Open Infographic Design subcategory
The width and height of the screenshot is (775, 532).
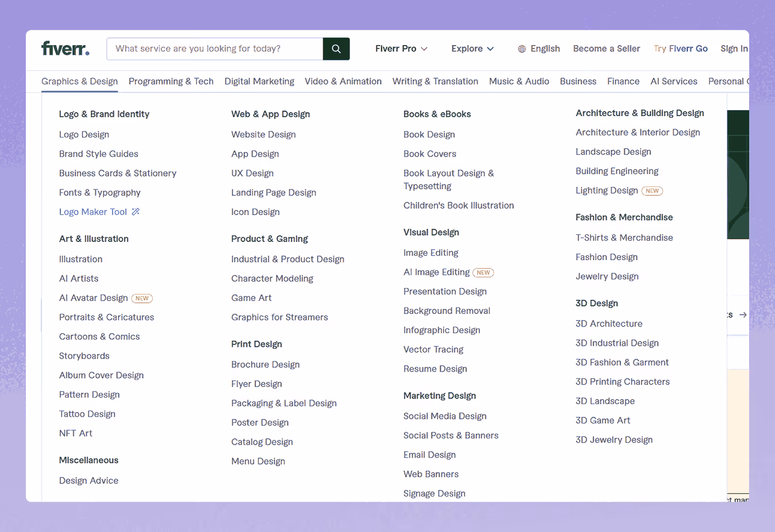point(442,330)
